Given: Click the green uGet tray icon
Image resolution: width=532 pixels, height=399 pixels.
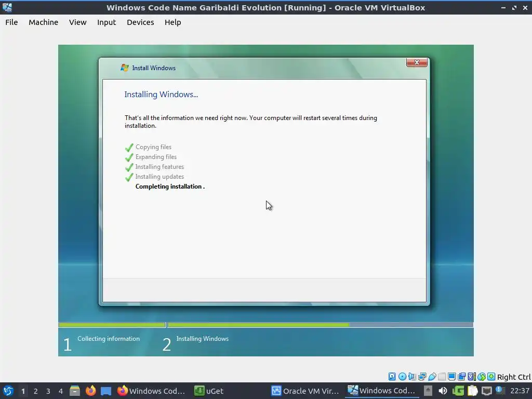Looking at the screenshot, I should tap(458, 391).
